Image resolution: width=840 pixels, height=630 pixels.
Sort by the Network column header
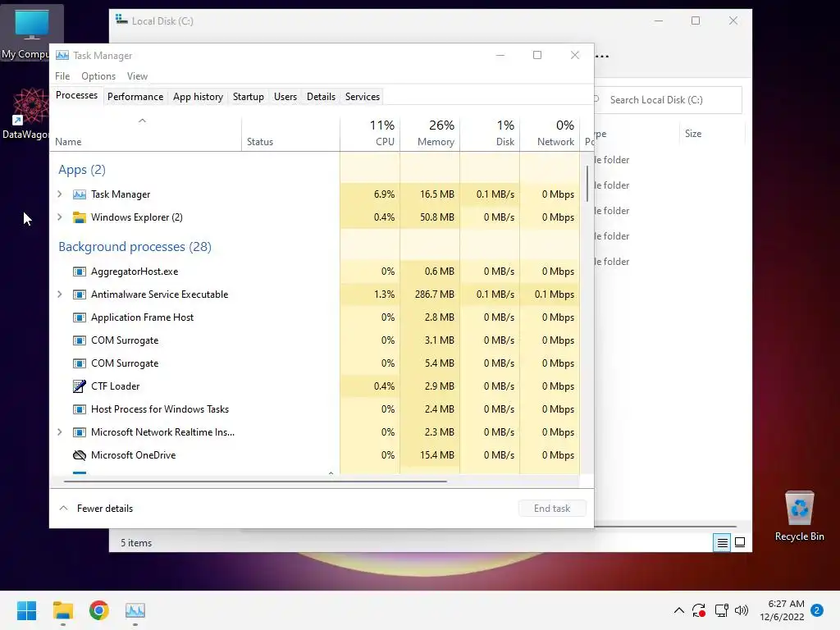[550, 134]
